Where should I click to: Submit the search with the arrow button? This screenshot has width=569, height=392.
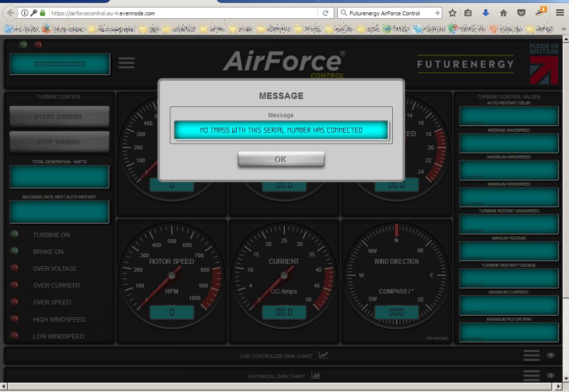(x=437, y=13)
